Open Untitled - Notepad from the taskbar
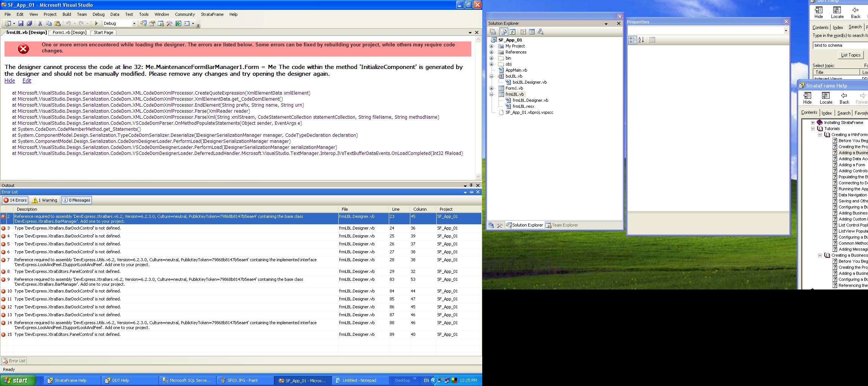868x386 pixels. coord(359,380)
